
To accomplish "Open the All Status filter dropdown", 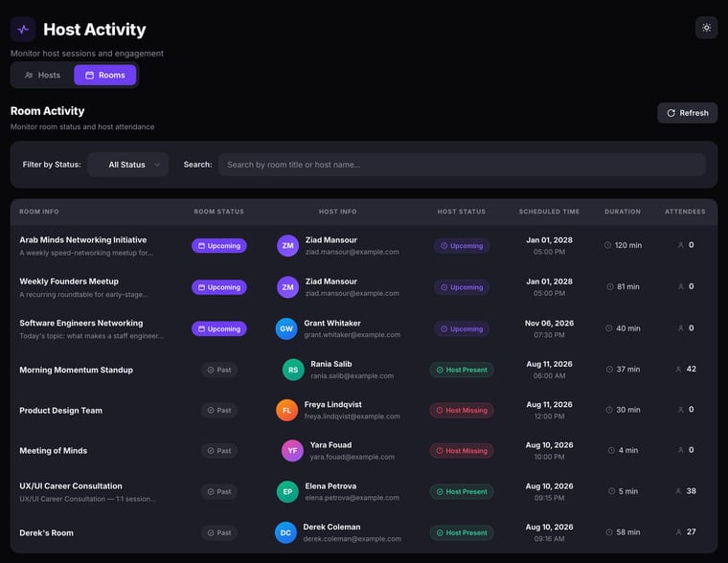I will pyautogui.click(x=128, y=165).
